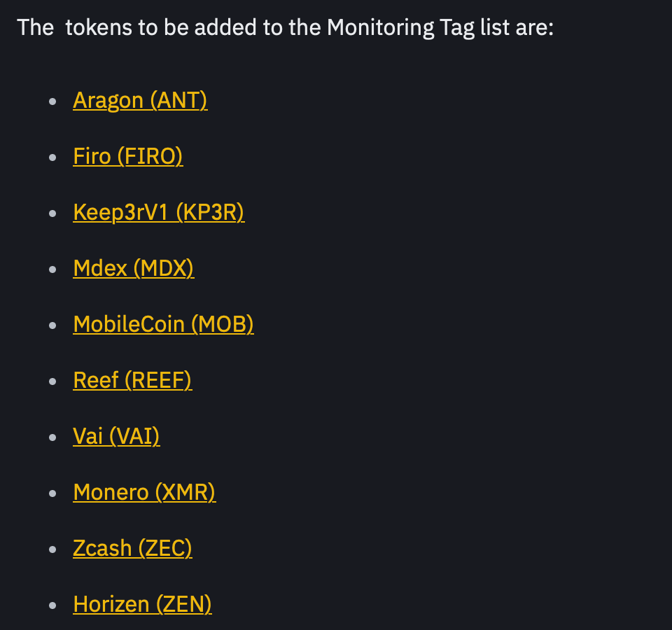
Task: Visit the Mdex (MDX) token page
Action: [134, 269]
